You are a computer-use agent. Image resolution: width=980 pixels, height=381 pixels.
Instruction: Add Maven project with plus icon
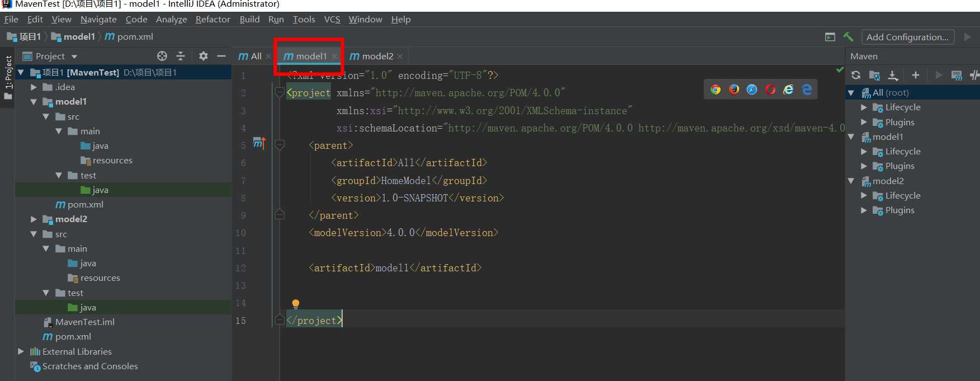916,75
